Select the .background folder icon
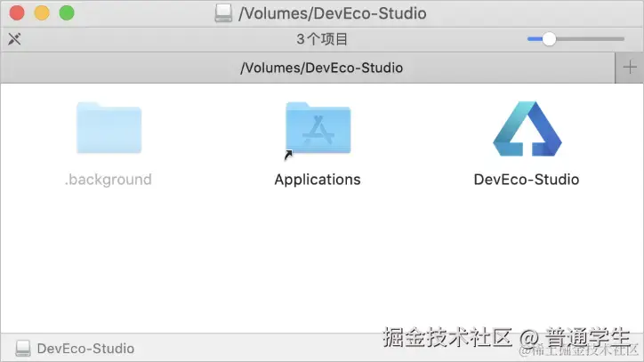644x362 pixels. pos(109,128)
